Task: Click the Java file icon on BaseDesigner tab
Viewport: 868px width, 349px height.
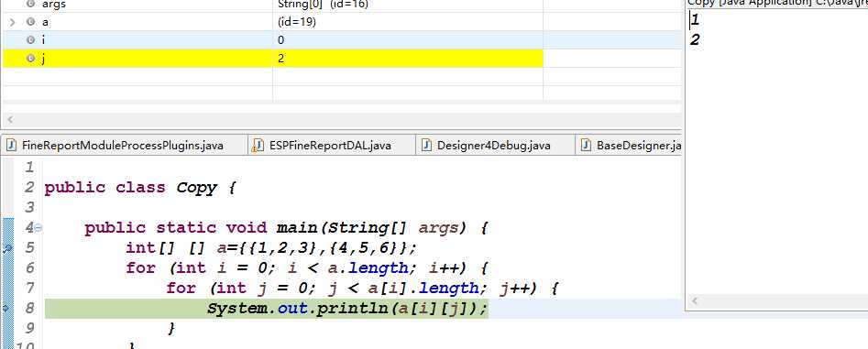Action: [586, 146]
